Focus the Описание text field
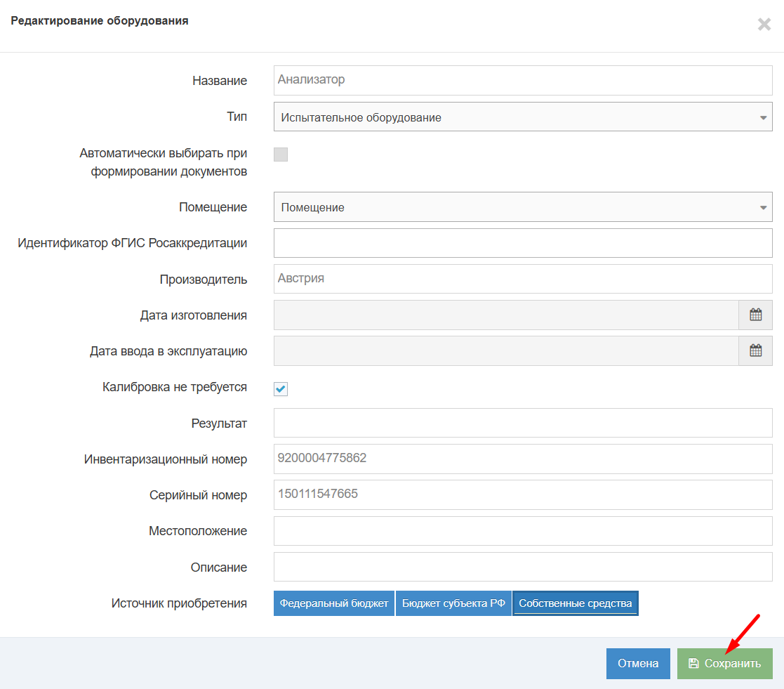Image resolution: width=784 pixels, height=689 pixels. tap(522, 567)
